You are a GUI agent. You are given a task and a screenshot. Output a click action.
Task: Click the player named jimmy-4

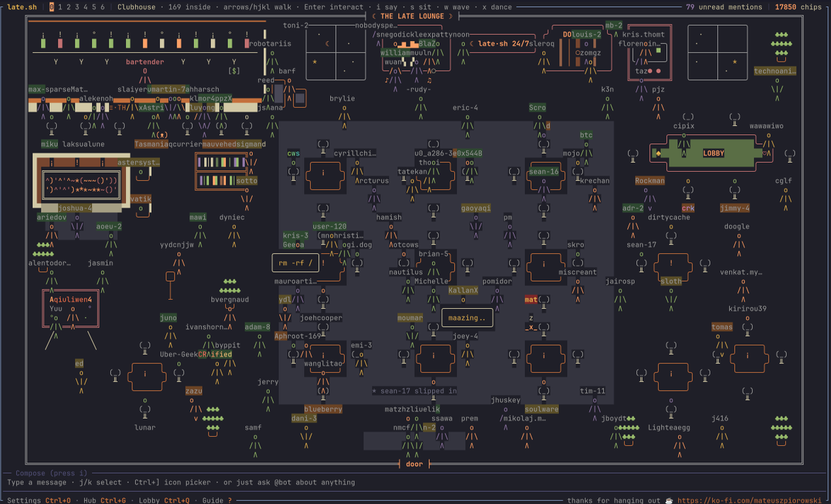coord(735,208)
